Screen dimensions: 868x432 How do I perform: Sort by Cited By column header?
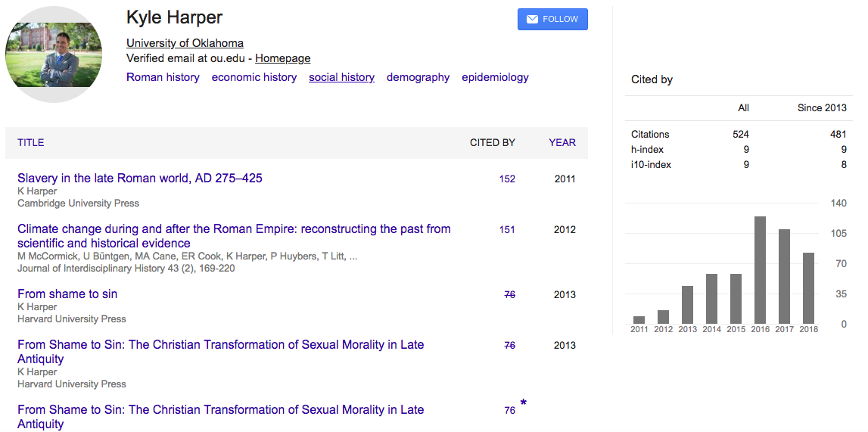[492, 142]
